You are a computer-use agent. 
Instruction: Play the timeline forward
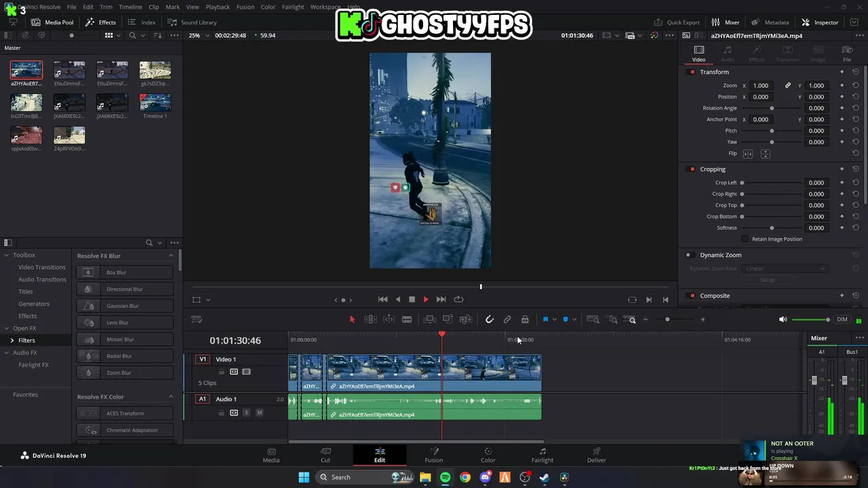[426, 300]
